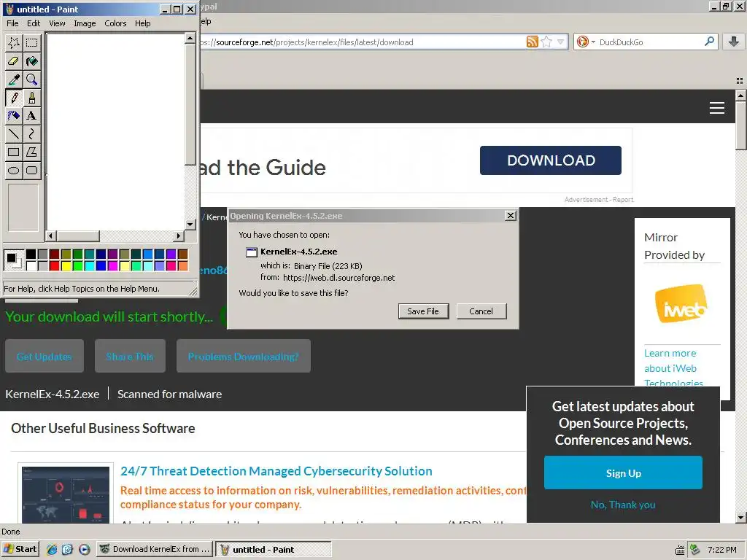Open Paint's Colors menu
Viewport: 747px width, 560px height.
(115, 23)
